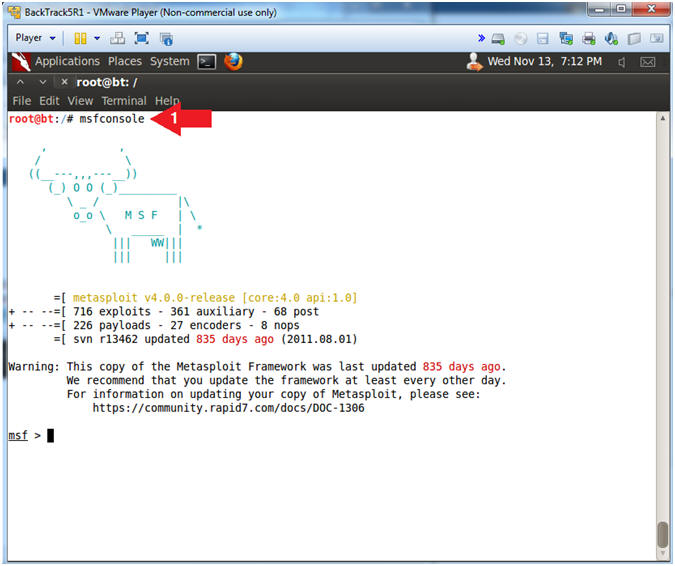Open the Terminal menu in the menu bar
The width and height of the screenshot is (675, 566).
pos(124,101)
